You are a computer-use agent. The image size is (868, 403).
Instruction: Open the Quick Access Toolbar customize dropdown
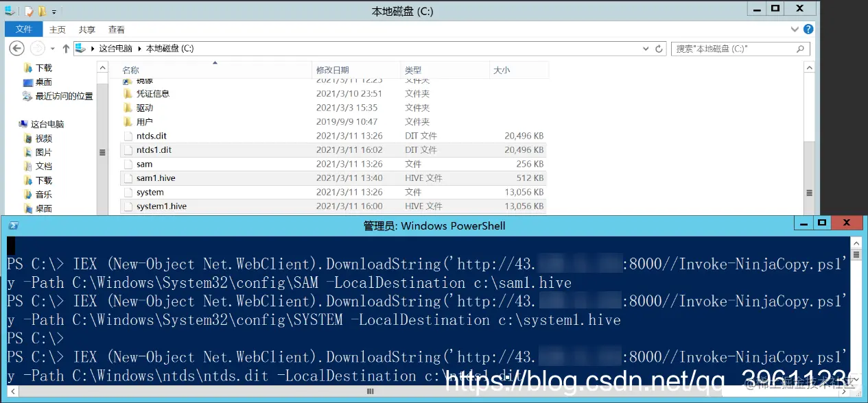point(54,12)
